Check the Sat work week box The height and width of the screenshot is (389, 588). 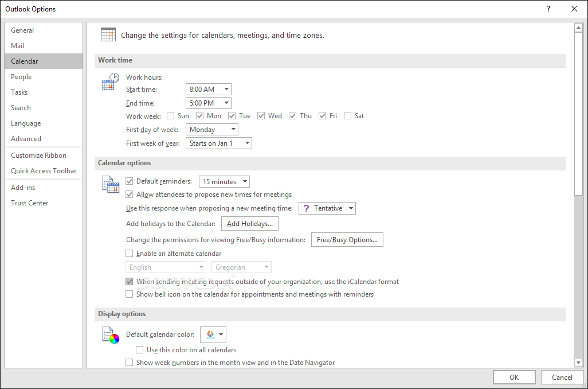point(348,116)
